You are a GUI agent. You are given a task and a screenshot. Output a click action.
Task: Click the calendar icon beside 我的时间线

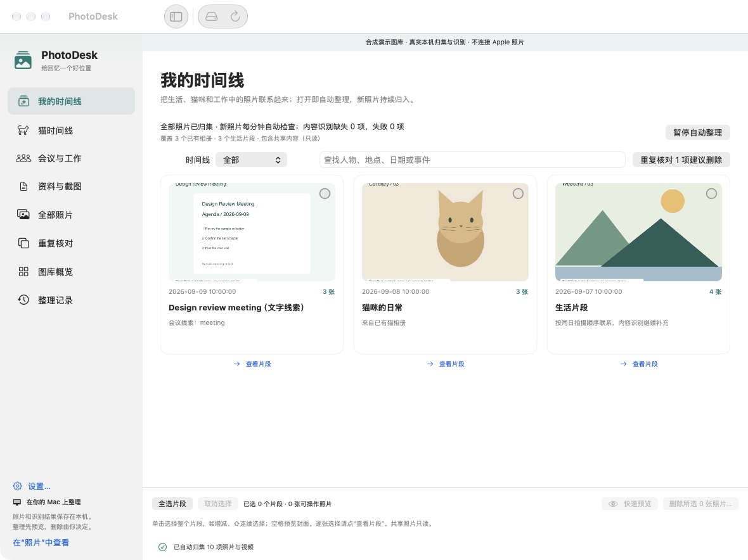pyautogui.click(x=23, y=101)
